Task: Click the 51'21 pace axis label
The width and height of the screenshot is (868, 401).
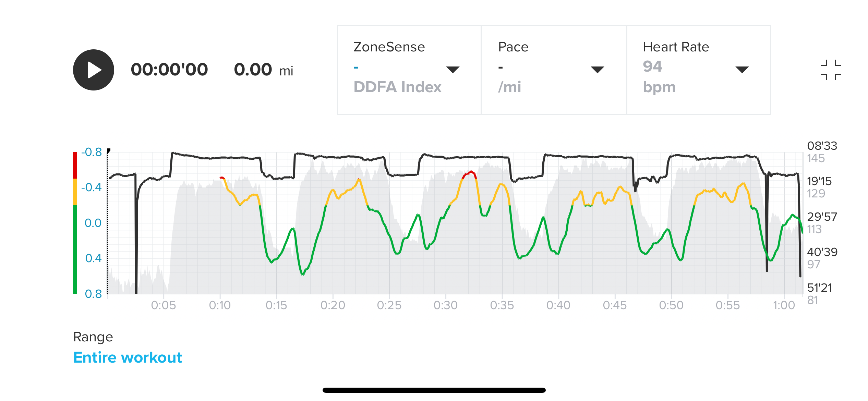Action: [x=820, y=288]
